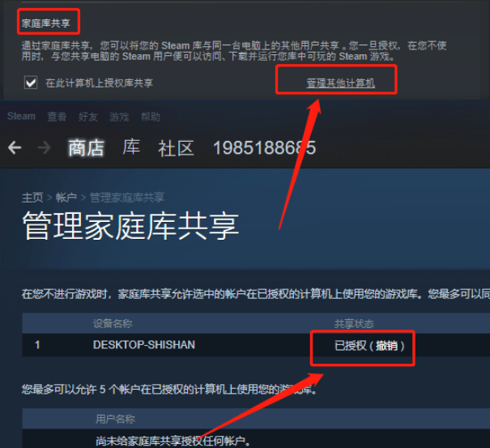This screenshot has width=490, height=448.
Task: Open the 19851888685 profile tab
Action: pos(264,147)
